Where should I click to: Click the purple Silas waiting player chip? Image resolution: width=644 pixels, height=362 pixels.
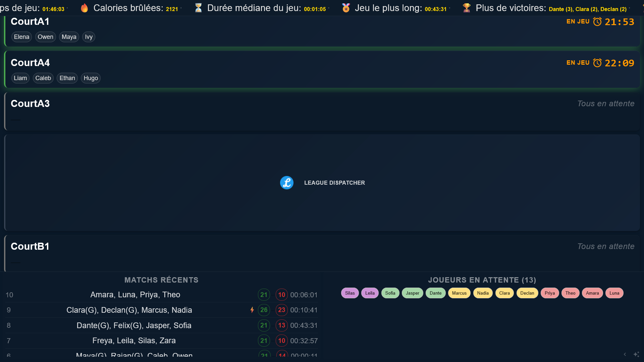[x=350, y=293]
